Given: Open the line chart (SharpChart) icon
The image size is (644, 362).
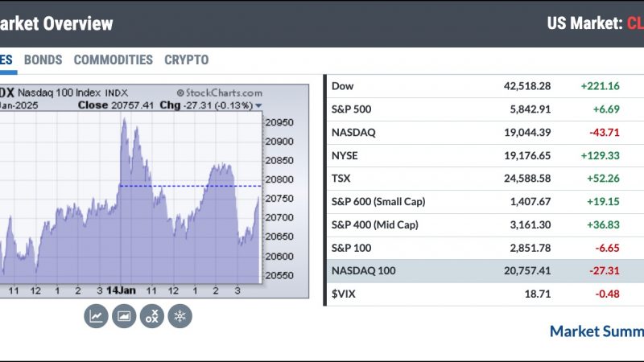Looking at the screenshot, I should [x=96, y=316].
